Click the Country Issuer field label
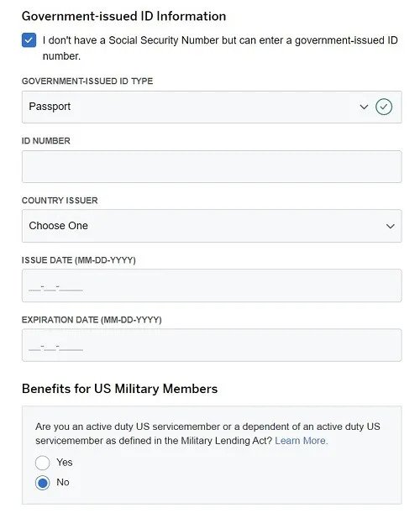Viewport: 420px width, 513px height. [x=60, y=201]
